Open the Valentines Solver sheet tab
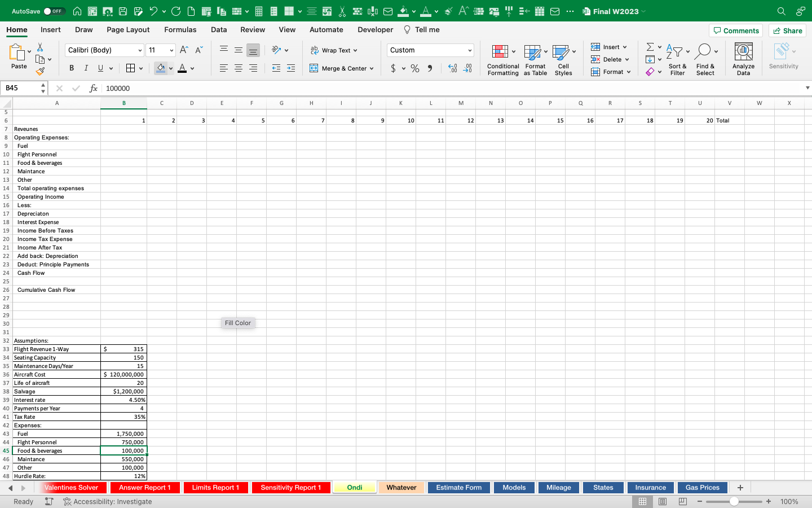Image resolution: width=812 pixels, height=508 pixels. pos(71,488)
